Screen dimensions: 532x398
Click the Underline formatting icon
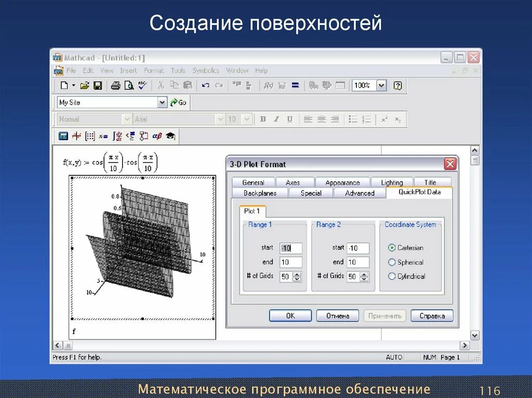point(289,119)
